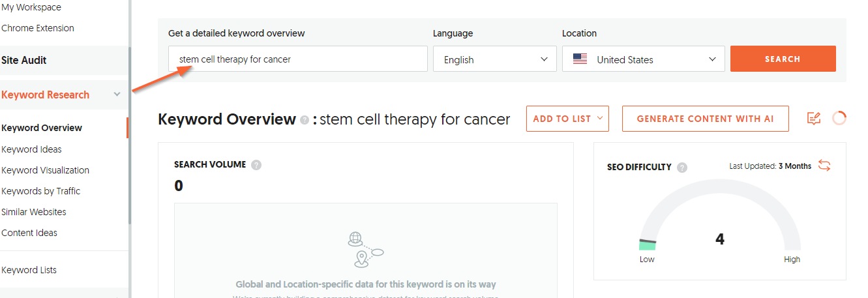
Task: Click the globe and location pin illustration
Action: point(365,250)
